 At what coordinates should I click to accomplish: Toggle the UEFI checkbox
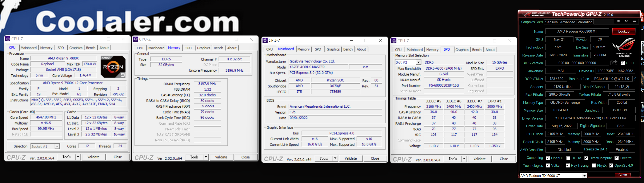pos(623,63)
